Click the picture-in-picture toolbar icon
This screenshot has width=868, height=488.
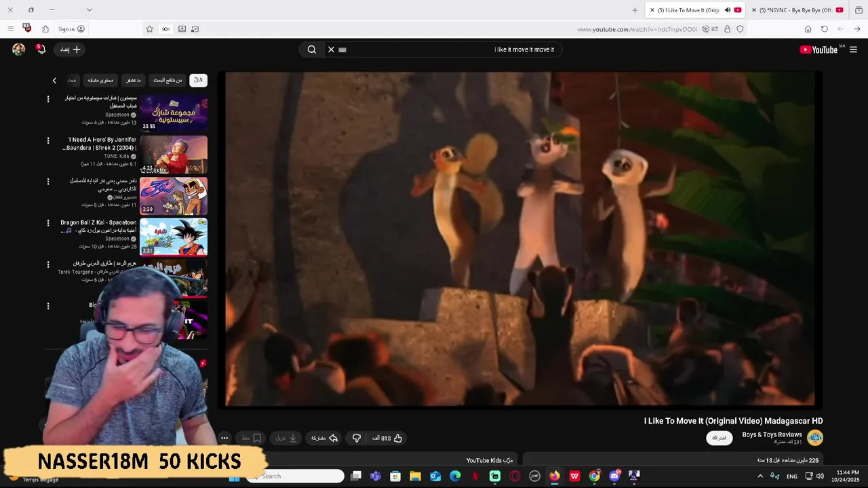(195, 29)
